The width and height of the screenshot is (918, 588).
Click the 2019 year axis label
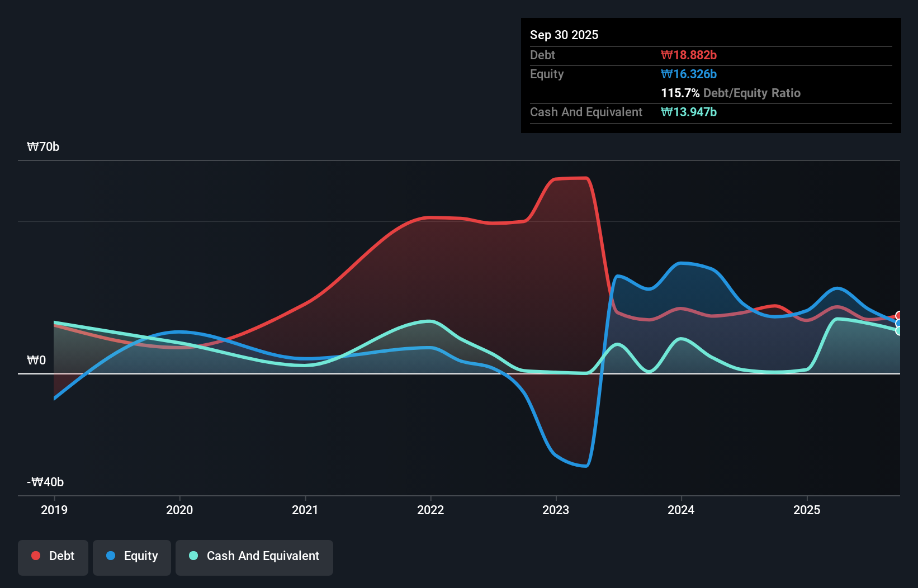tap(54, 510)
